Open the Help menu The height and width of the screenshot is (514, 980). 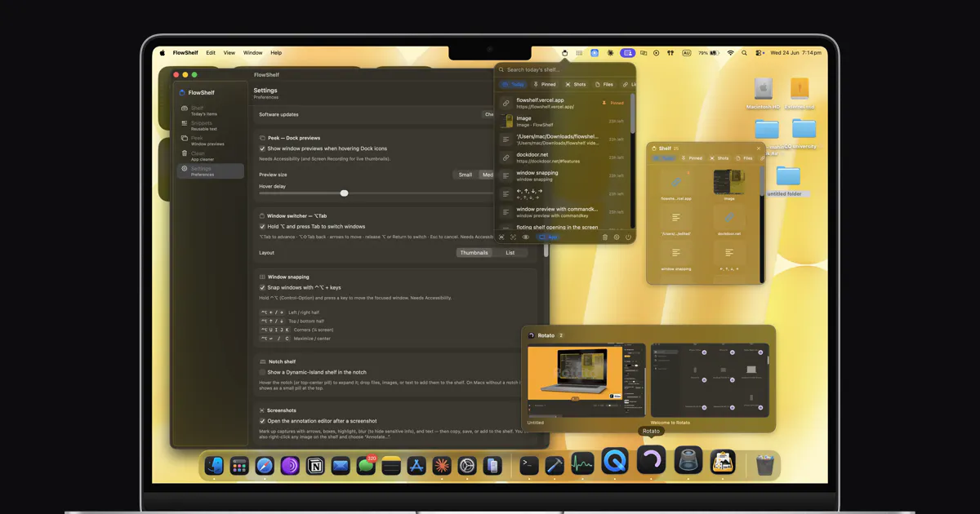click(x=276, y=53)
